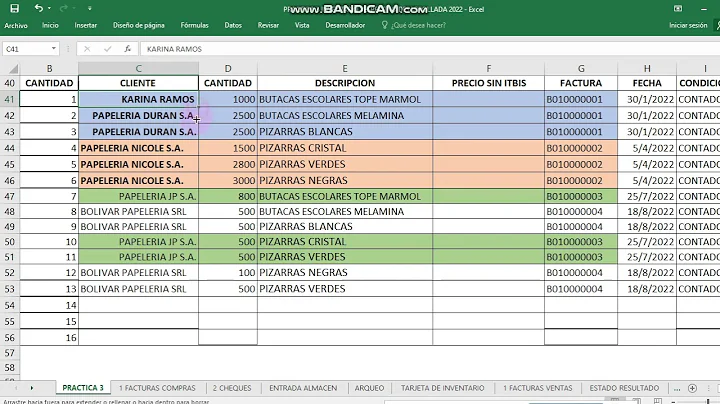Open the TARJETA DE INVENTARIO sheet tab
720x404 pixels.
tap(443, 388)
